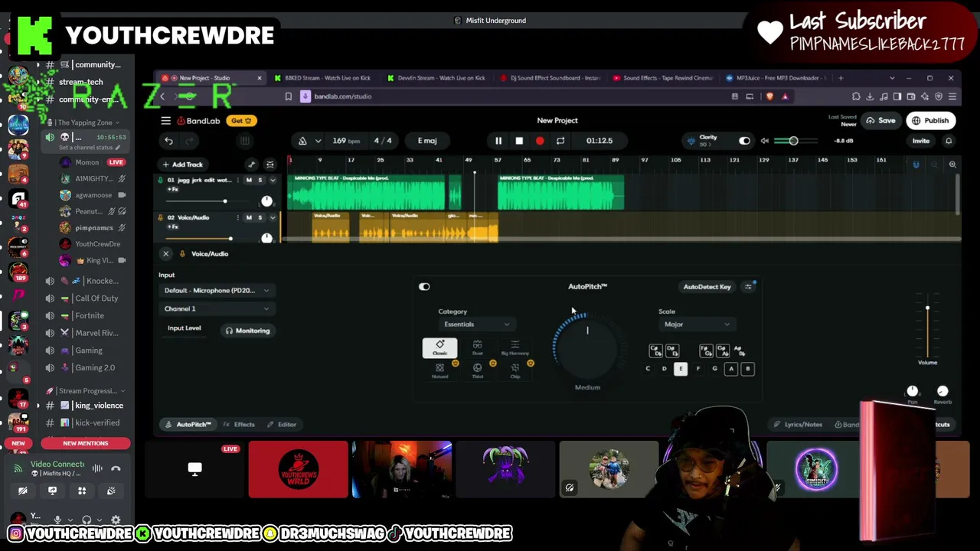This screenshot has width=980, height=551.
Task: Pause playback in BandLab
Action: (498, 141)
